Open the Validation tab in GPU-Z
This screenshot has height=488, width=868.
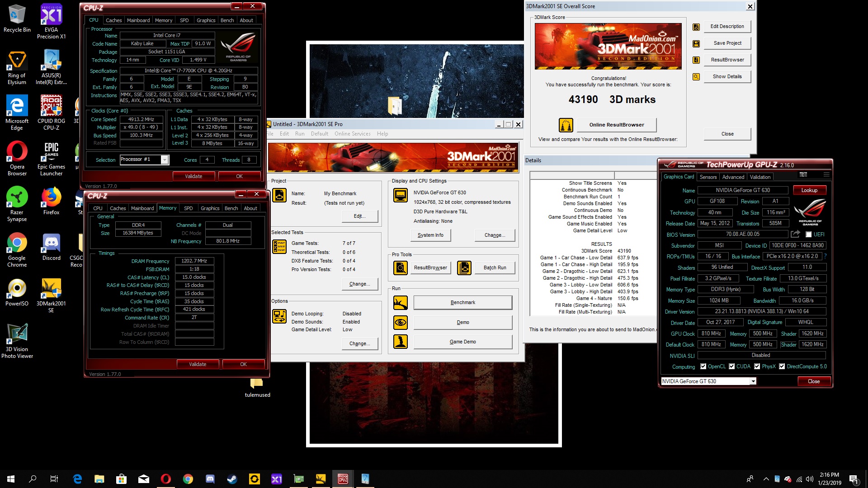[760, 177]
